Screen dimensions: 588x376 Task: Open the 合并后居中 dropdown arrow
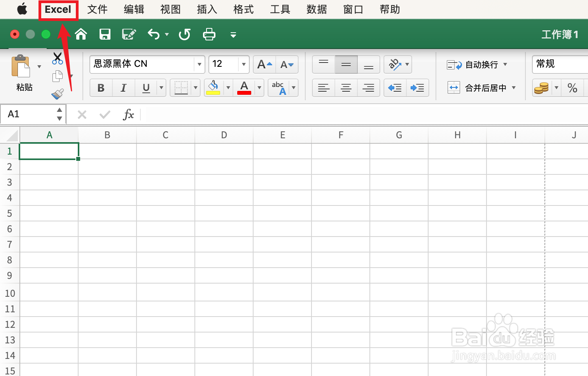click(514, 88)
